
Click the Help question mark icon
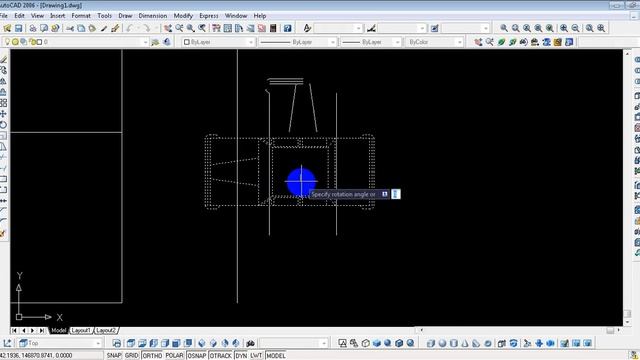pyautogui.click(x=288, y=28)
